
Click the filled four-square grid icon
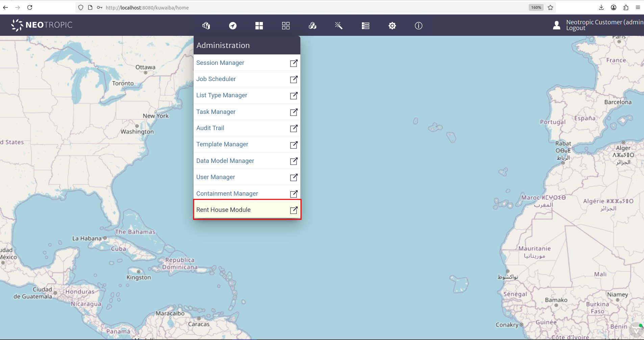[259, 26]
